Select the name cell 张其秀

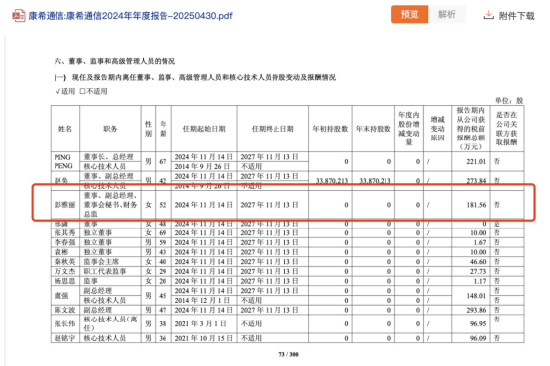pos(65,233)
